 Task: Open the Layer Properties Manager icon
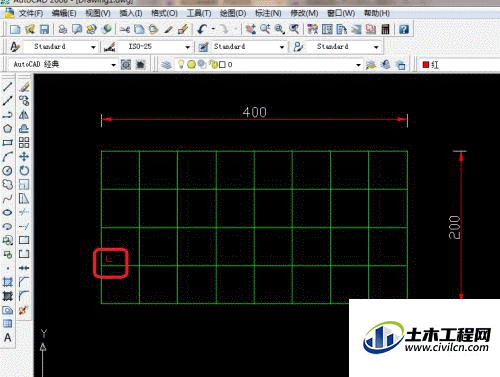pyautogui.click(x=166, y=64)
